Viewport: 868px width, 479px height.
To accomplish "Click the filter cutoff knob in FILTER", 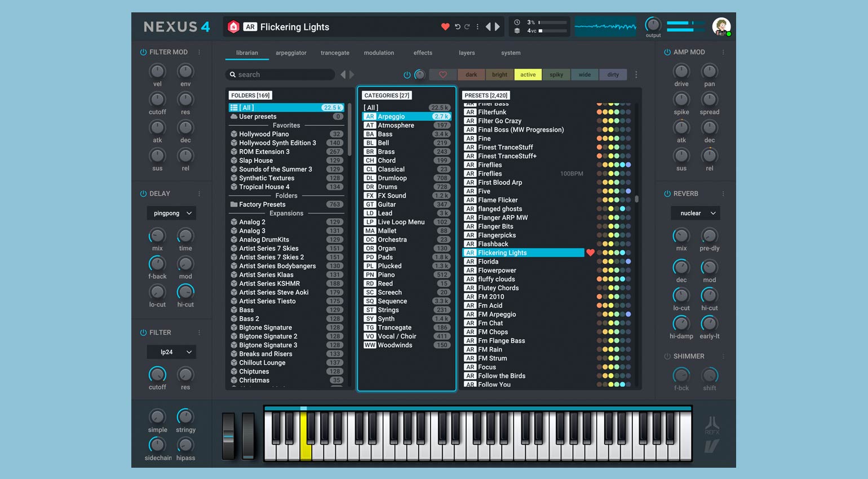I will (x=157, y=374).
